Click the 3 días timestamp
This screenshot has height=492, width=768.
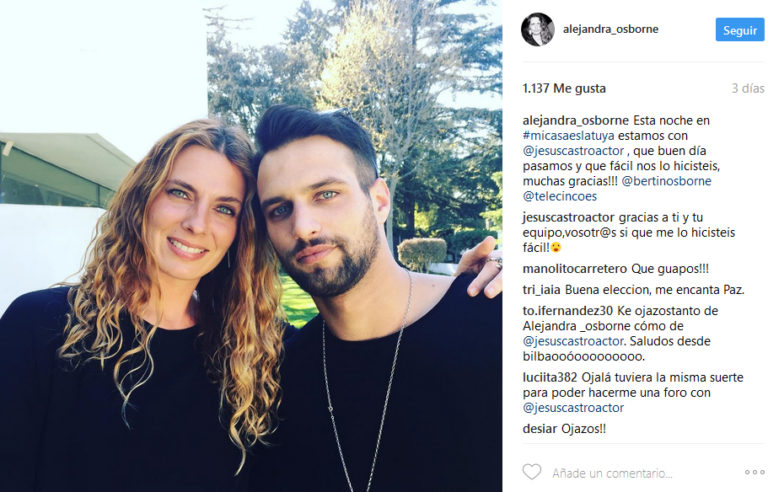pyautogui.click(x=748, y=89)
